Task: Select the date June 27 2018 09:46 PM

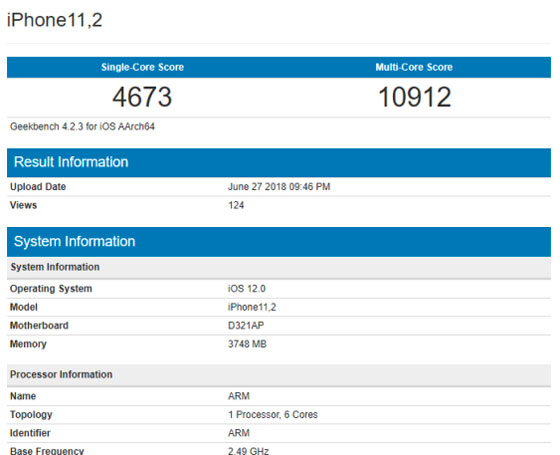Action: [x=279, y=187]
